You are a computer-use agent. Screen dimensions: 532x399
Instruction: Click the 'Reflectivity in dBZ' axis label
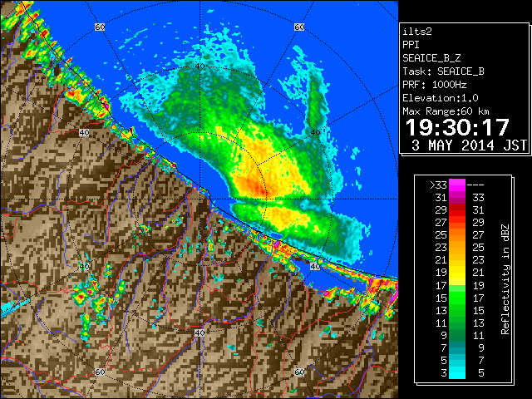click(505, 279)
